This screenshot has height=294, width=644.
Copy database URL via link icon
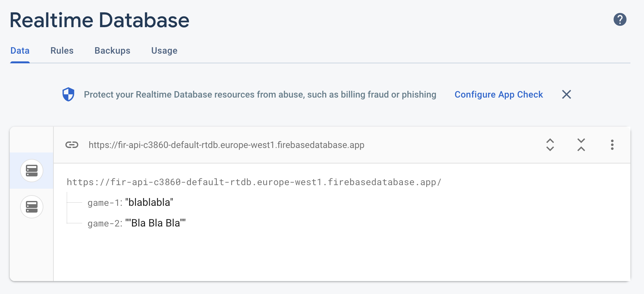[x=72, y=145]
